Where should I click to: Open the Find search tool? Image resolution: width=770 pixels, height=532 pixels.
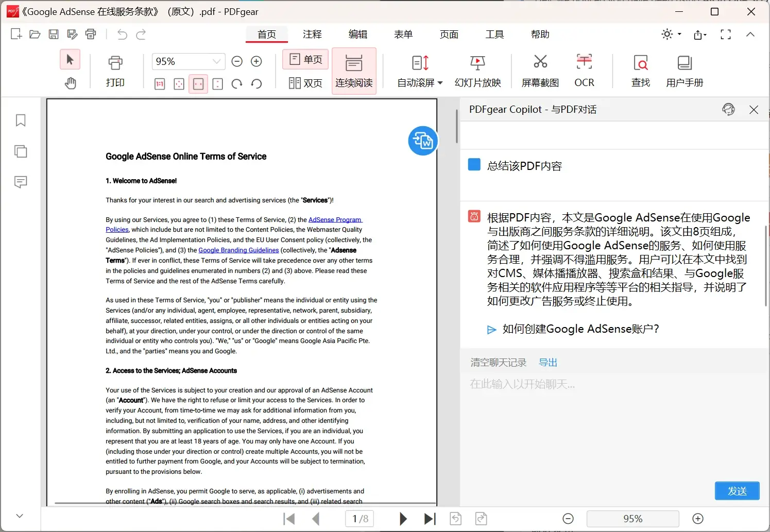click(640, 71)
